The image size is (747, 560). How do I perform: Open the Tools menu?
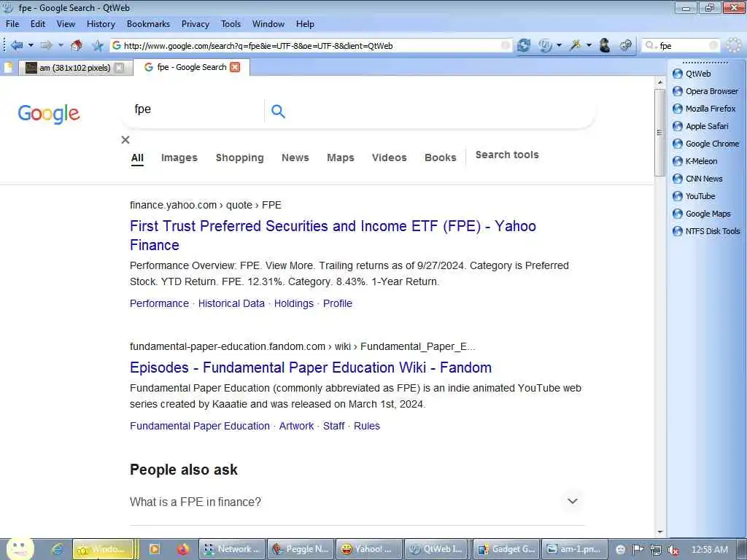231,24
